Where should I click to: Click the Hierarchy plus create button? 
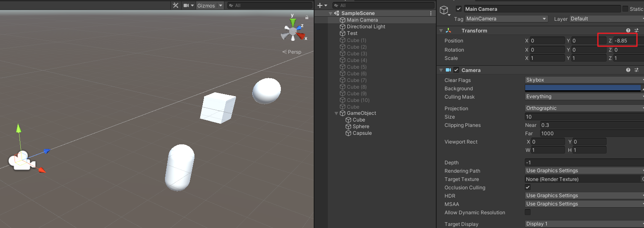click(320, 5)
